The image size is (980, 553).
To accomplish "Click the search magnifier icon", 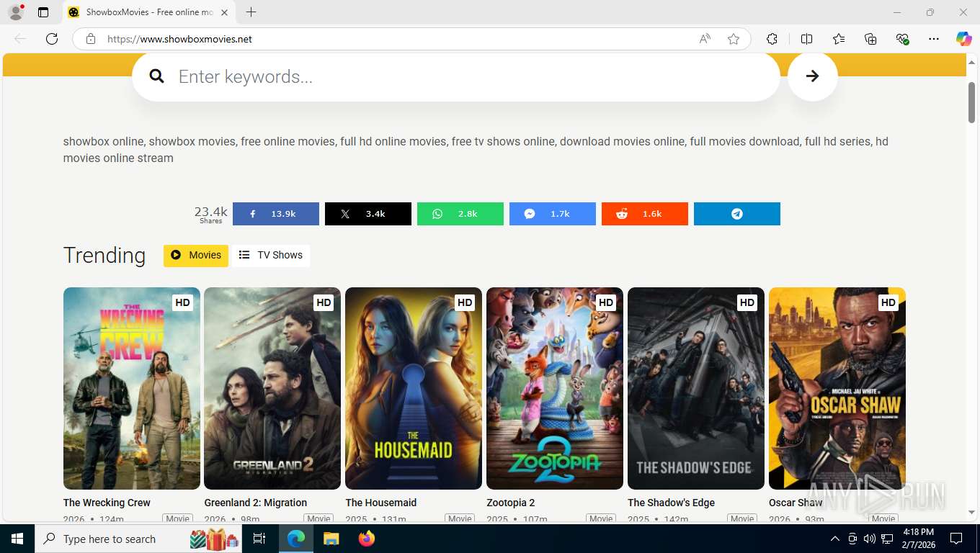I will 157,76.
